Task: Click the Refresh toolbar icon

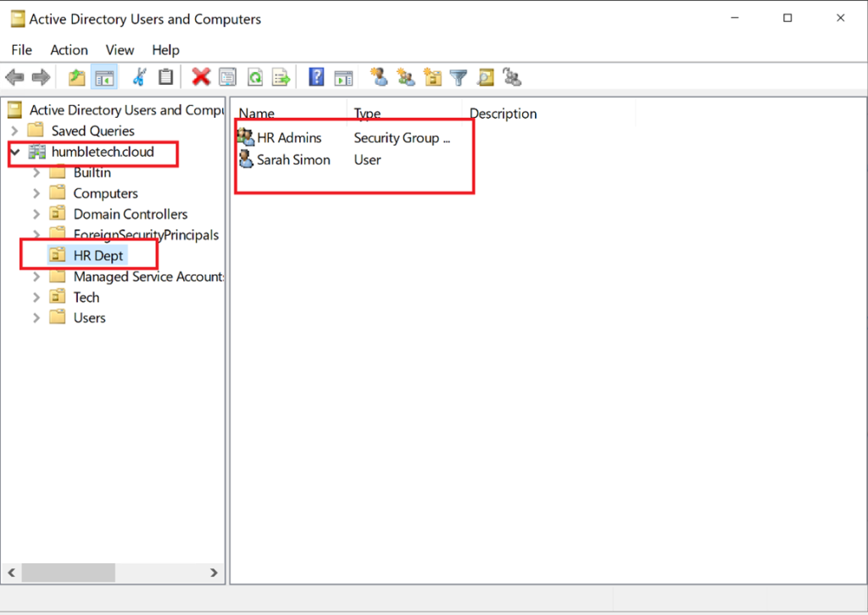Action: click(x=254, y=77)
